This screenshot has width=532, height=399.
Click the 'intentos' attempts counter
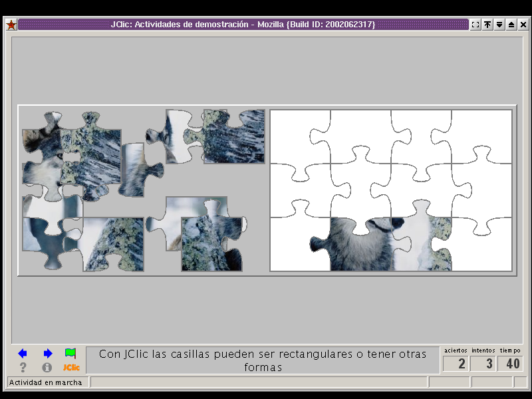click(483, 364)
